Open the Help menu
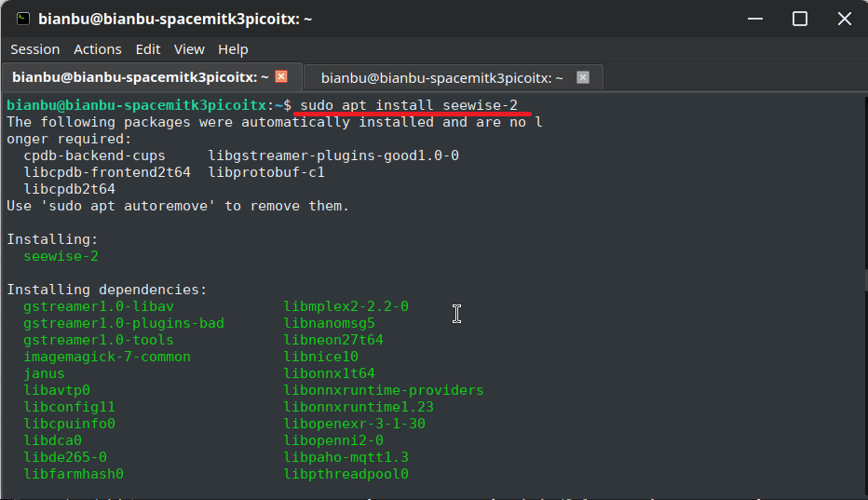The width and height of the screenshot is (868, 500). [x=233, y=49]
